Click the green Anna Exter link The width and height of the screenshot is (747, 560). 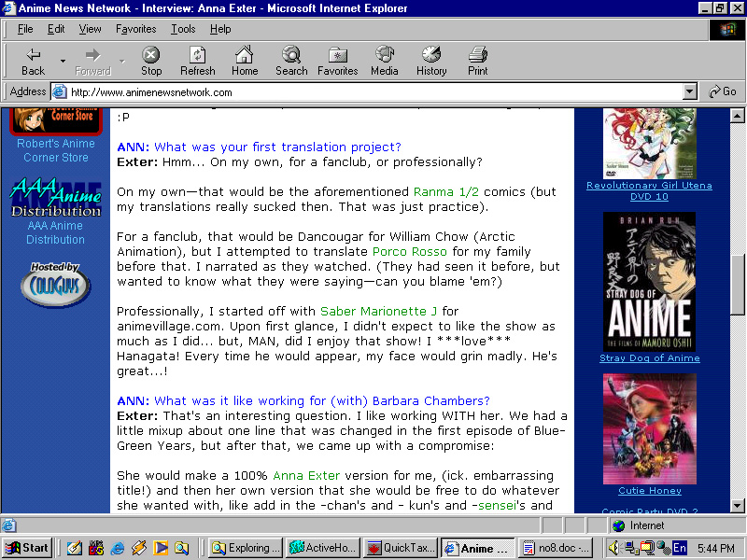[306, 476]
